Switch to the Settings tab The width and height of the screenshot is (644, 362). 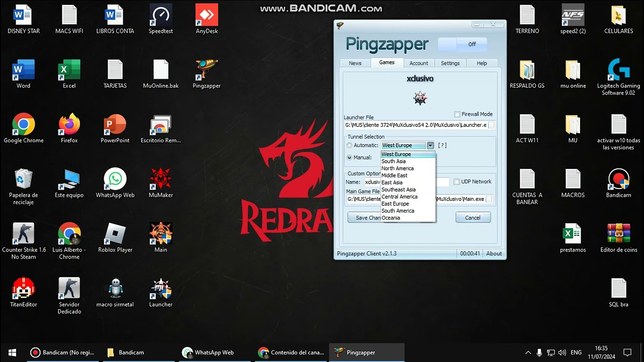450,63
